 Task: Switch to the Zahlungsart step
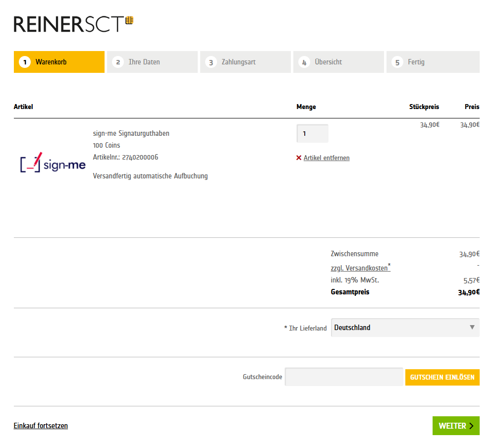[245, 62]
